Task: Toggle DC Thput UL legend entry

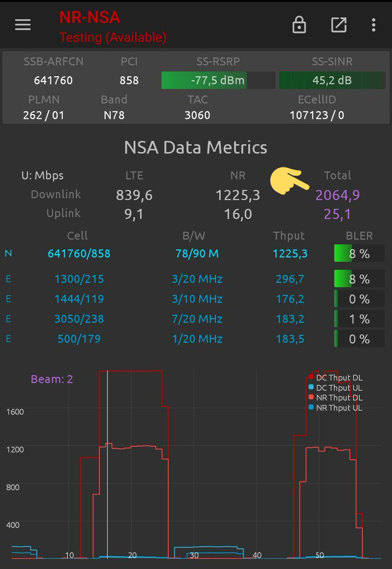Action: tap(336, 388)
